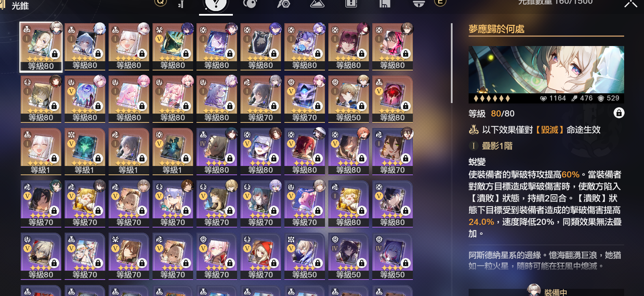644x296 pixels.
Task: Open the mountain-shaped icon inventory tab
Action: tap(317, 3)
